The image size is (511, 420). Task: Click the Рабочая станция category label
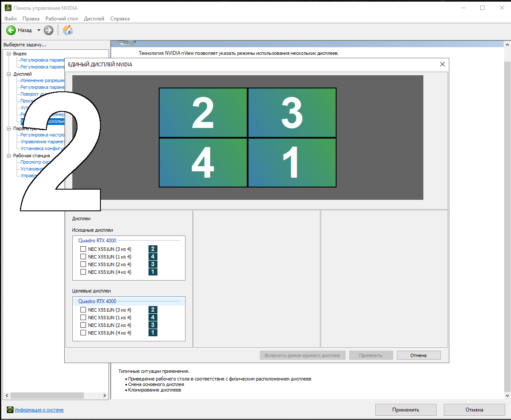(x=31, y=156)
